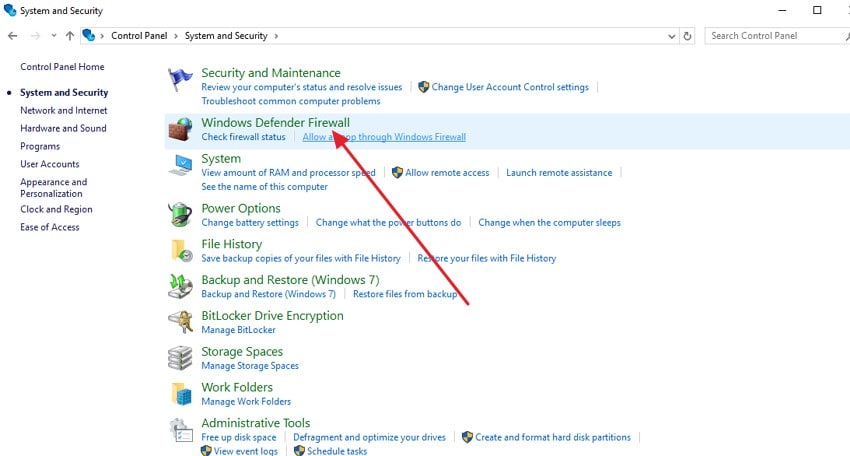Open Clock and Region category

pos(56,209)
